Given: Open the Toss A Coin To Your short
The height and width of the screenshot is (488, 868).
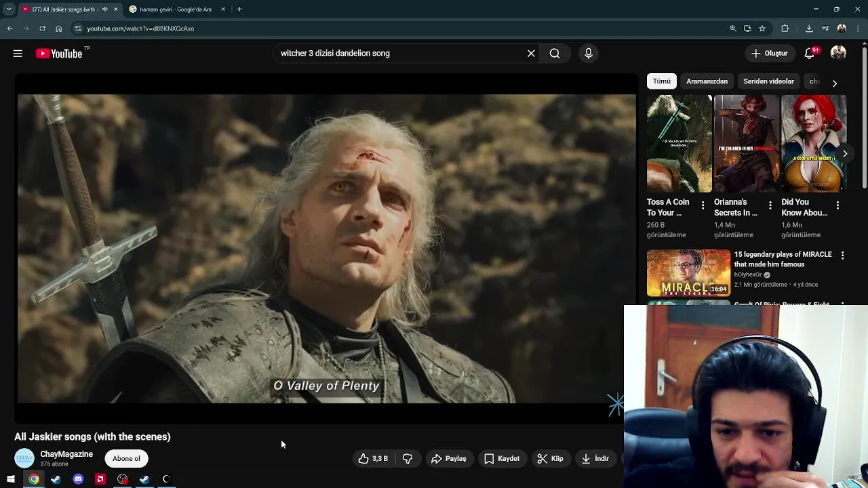Looking at the screenshot, I should pos(679,144).
